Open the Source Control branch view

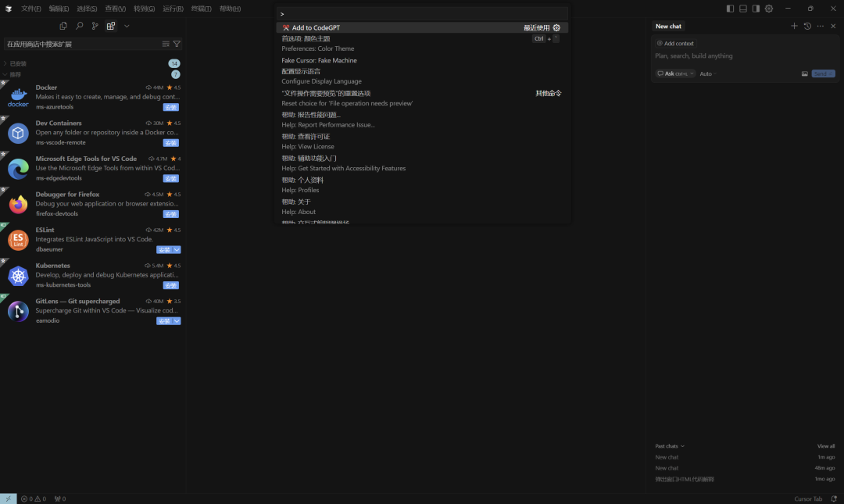[95, 26]
